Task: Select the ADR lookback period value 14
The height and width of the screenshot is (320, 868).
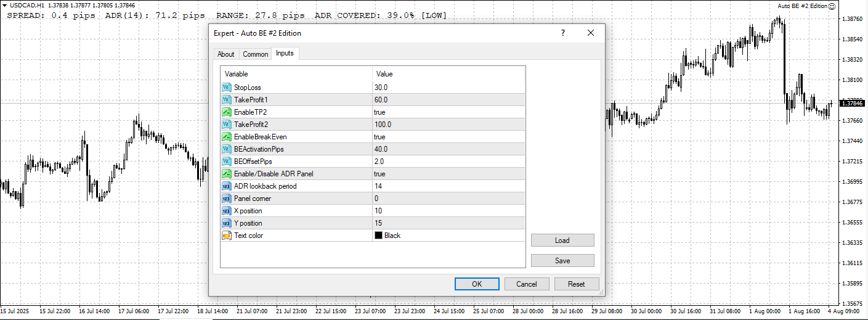Action: [378, 186]
